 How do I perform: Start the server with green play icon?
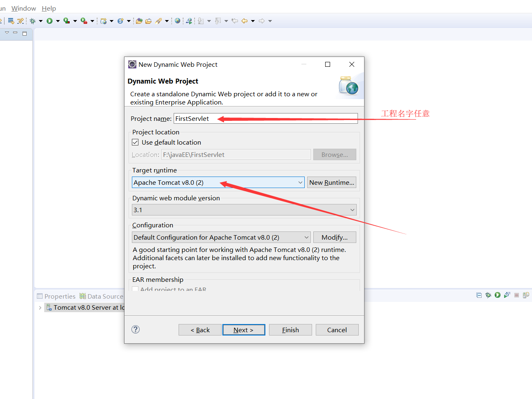[498, 295]
